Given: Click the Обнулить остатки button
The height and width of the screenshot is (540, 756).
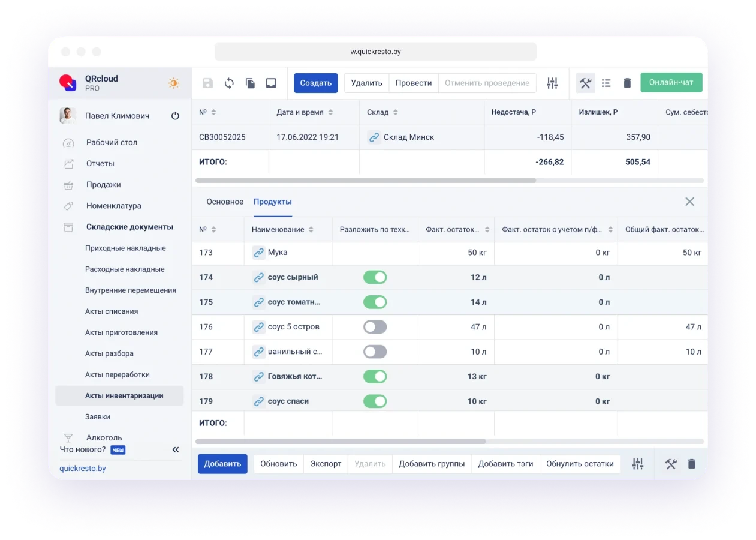Looking at the screenshot, I should pos(580,464).
